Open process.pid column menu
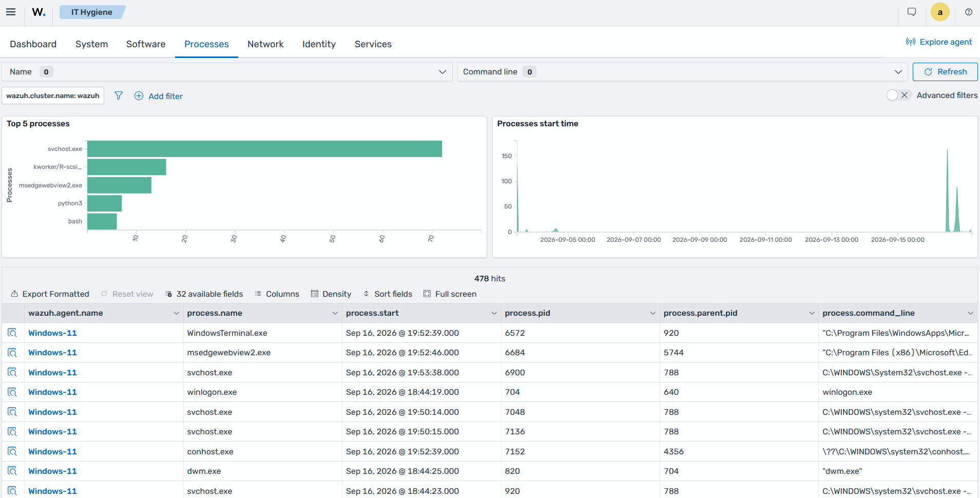Viewport: 980px width, 498px height. [x=653, y=313]
